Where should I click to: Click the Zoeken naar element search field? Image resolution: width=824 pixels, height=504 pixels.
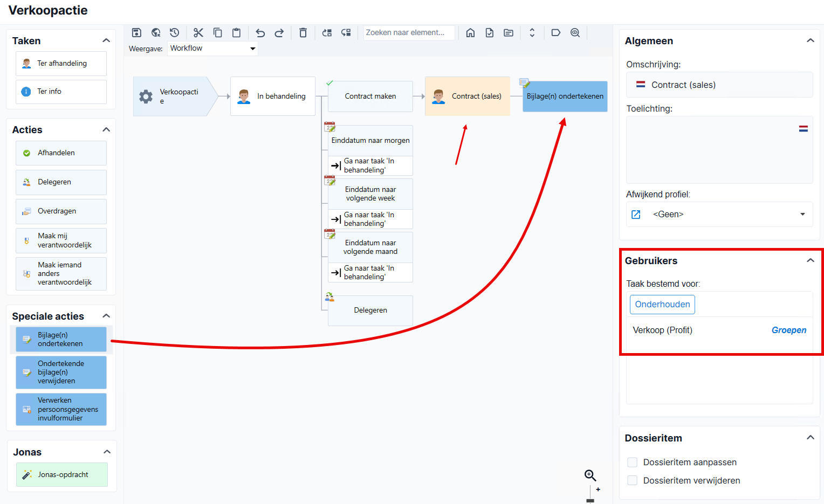coord(409,33)
